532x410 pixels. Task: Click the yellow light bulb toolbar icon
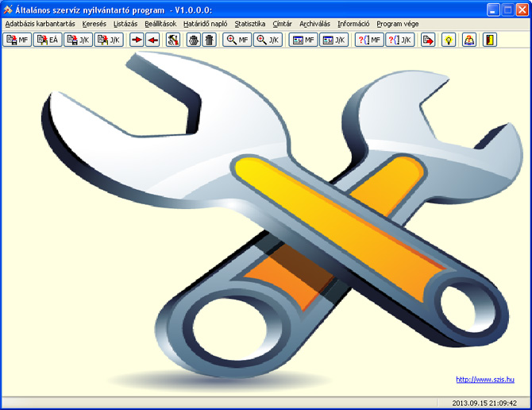click(x=449, y=40)
